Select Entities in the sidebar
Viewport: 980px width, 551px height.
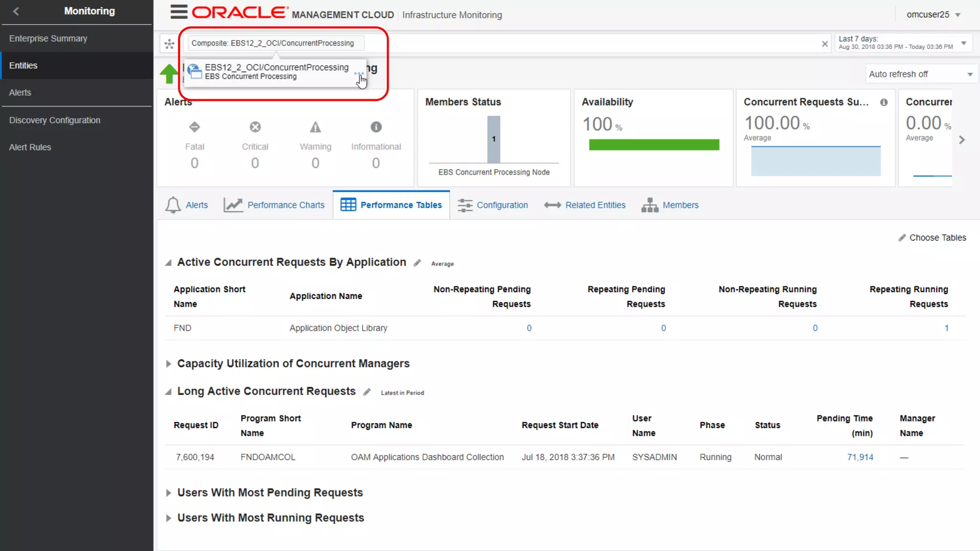tap(77, 66)
